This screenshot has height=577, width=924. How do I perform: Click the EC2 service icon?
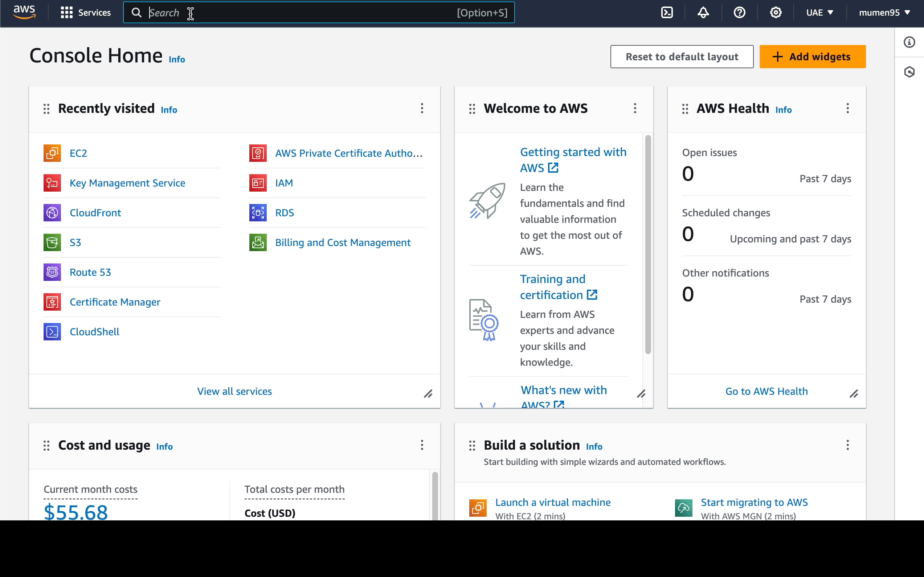click(x=53, y=153)
